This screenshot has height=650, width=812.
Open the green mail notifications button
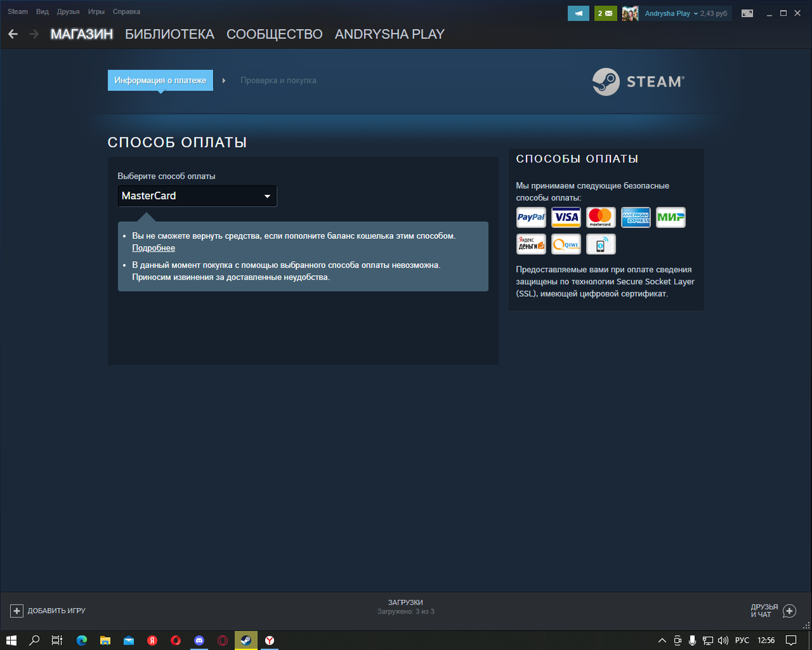point(606,13)
